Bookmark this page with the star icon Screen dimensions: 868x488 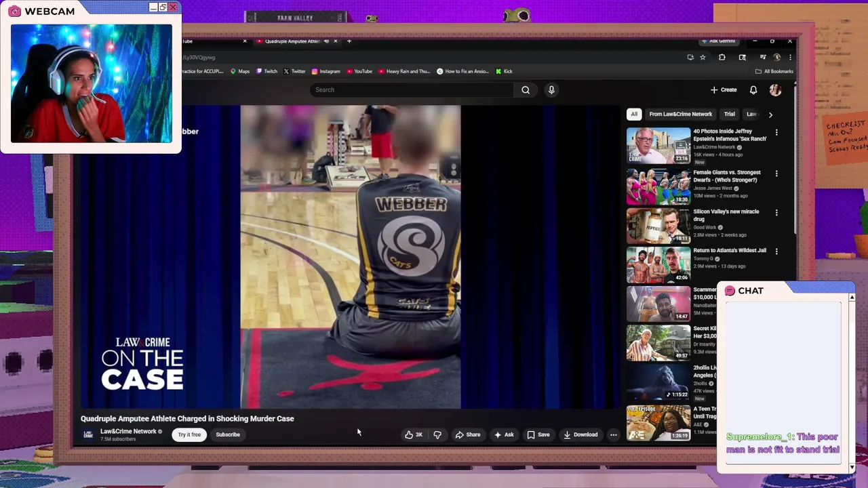point(703,58)
